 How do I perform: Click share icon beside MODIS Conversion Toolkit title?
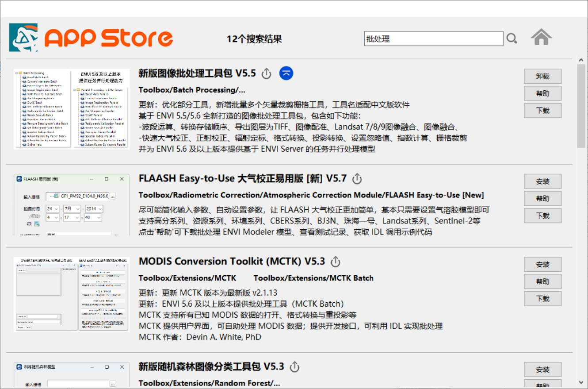tap(336, 262)
